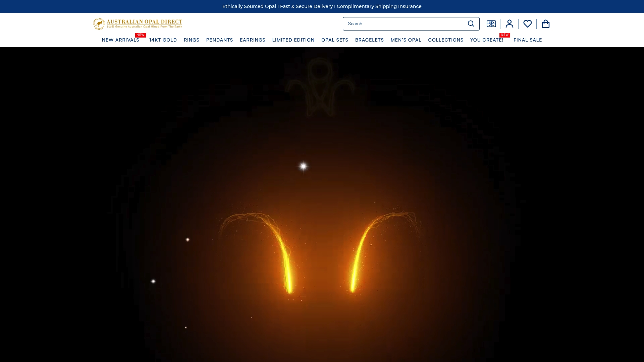Open the account profile icon
Viewport: 644px width, 362px height.
click(x=509, y=24)
